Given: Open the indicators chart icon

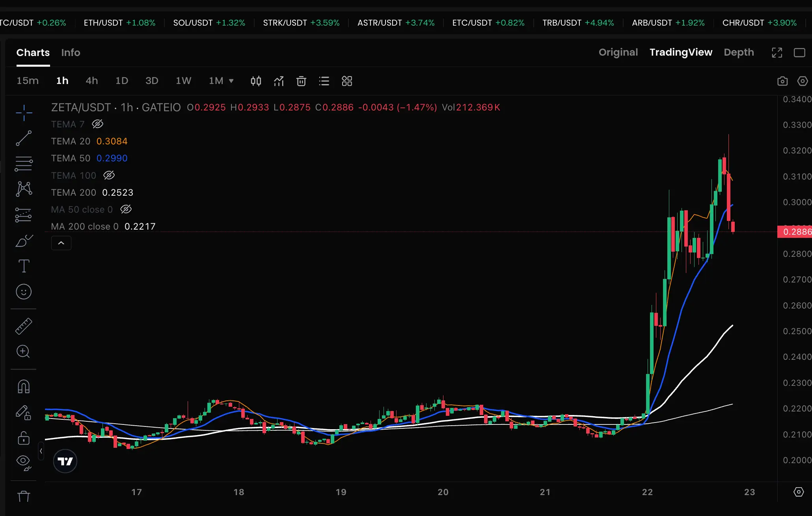Looking at the screenshot, I should [279, 81].
